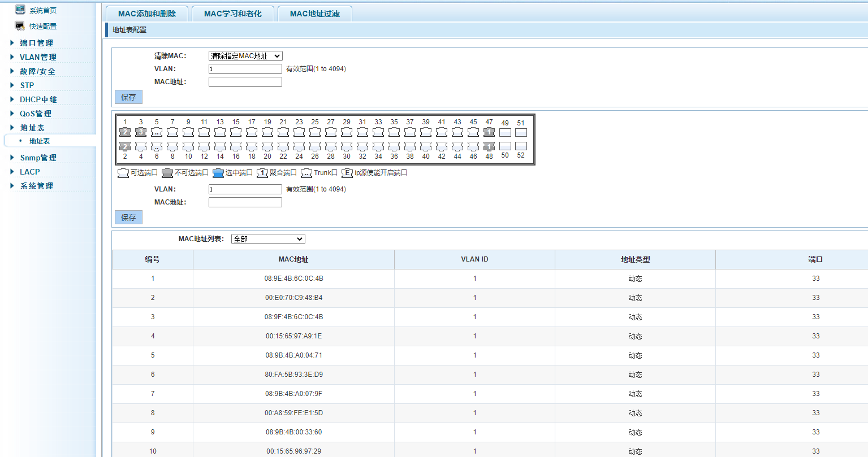The height and width of the screenshot is (457, 868).
Task: Click the 系统首页 home icon
Action: coord(20,10)
